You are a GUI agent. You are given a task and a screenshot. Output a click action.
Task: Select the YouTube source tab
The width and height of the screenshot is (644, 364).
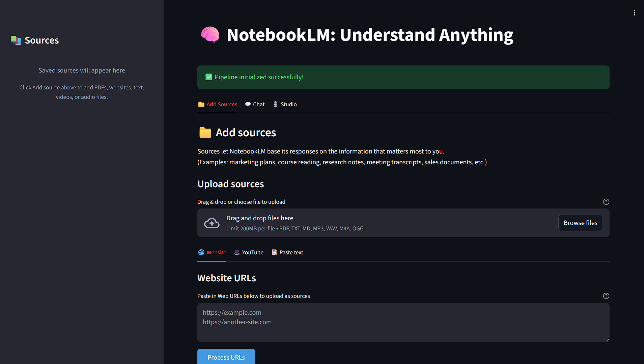coord(249,253)
